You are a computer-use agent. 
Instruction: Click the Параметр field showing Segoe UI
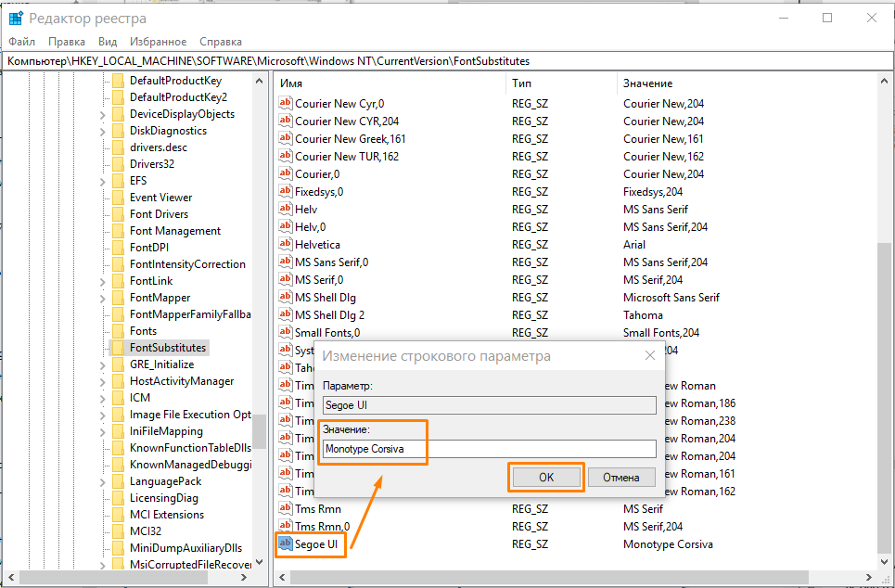pos(489,405)
